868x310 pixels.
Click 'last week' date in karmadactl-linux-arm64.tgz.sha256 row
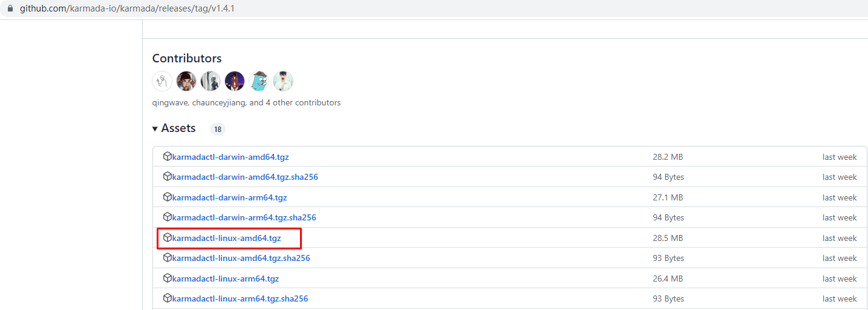(840, 298)
